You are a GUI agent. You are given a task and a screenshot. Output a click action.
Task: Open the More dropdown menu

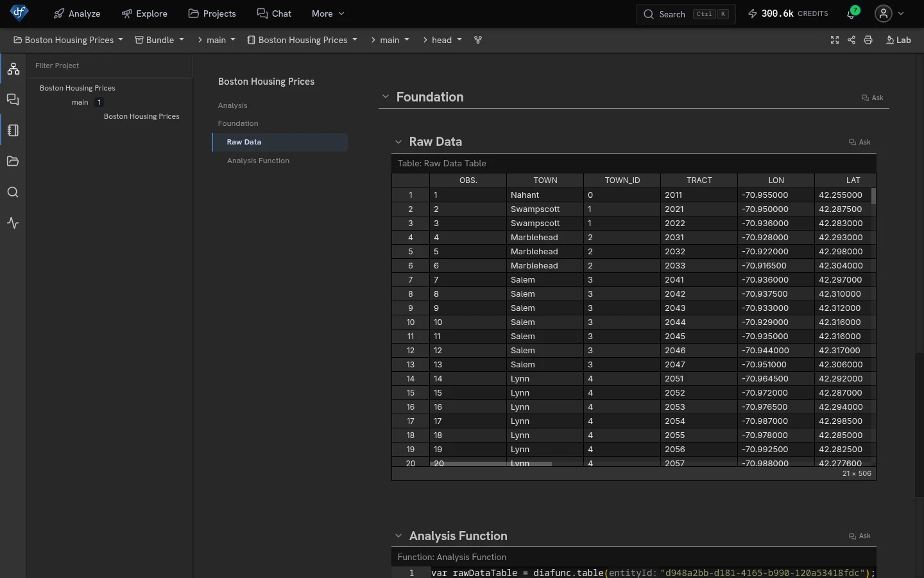coord(328,13)
